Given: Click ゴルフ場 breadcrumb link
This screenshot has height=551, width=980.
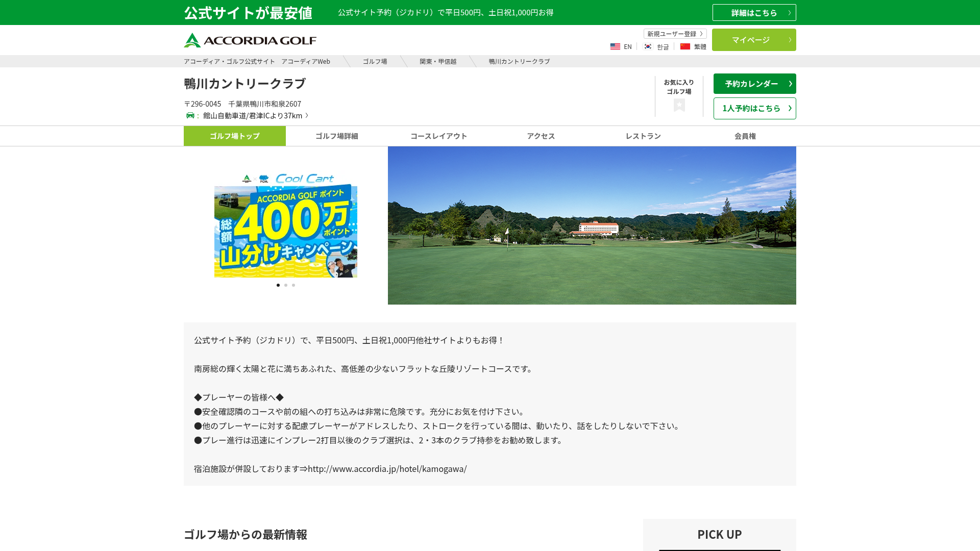Looking at the screenshot, I should pyautogui.click(x=375, y=61).
